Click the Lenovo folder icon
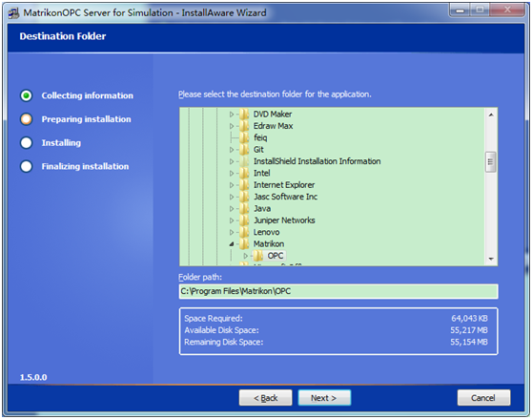This screenshot has width=532, height=419. [244, 232]
